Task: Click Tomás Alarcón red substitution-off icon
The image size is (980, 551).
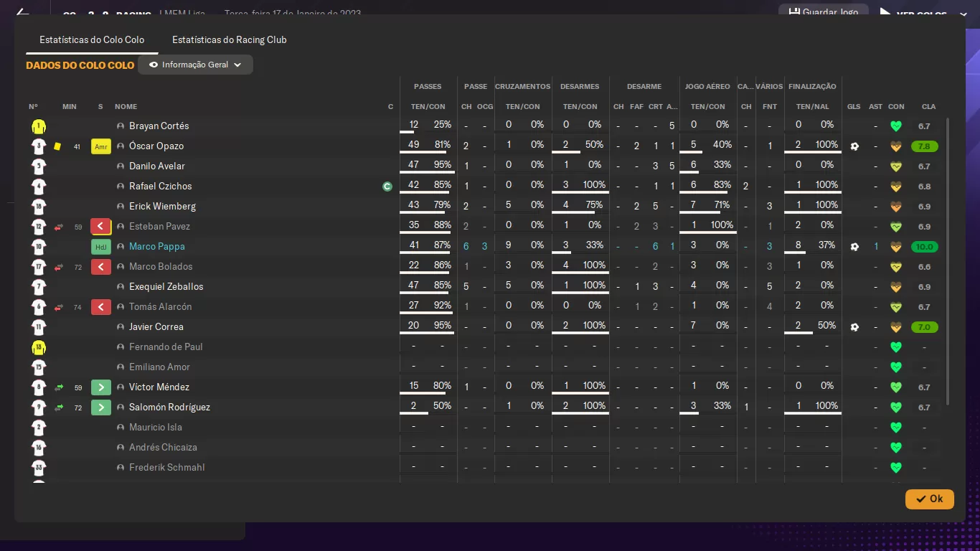Action: [x=101, y=307]
